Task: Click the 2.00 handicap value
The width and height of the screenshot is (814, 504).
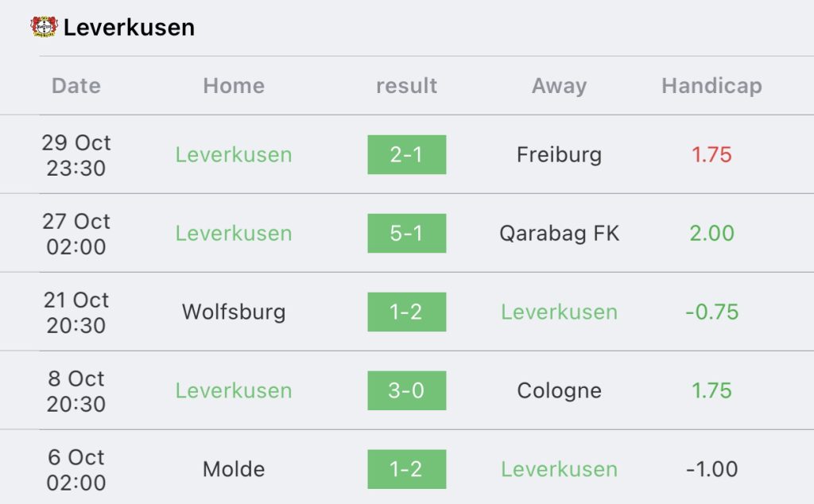Action: click(711, 234)
